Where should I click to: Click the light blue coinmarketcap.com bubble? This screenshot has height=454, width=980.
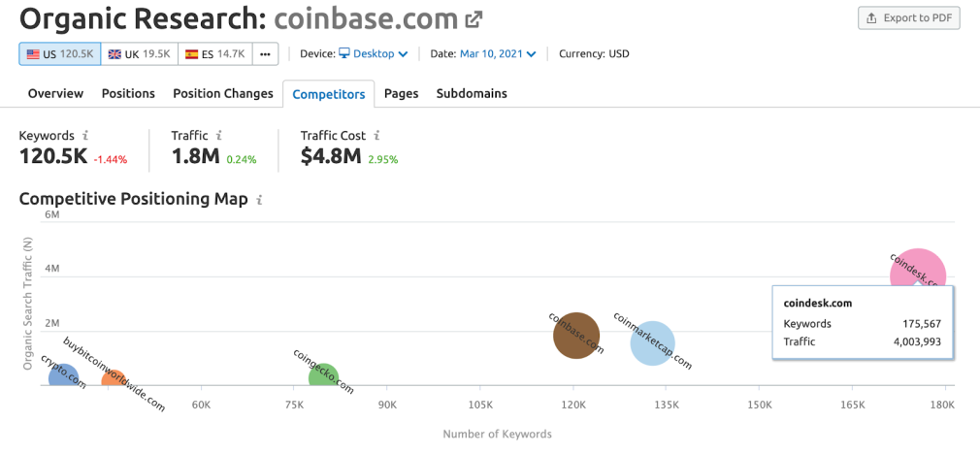[652, 342]
